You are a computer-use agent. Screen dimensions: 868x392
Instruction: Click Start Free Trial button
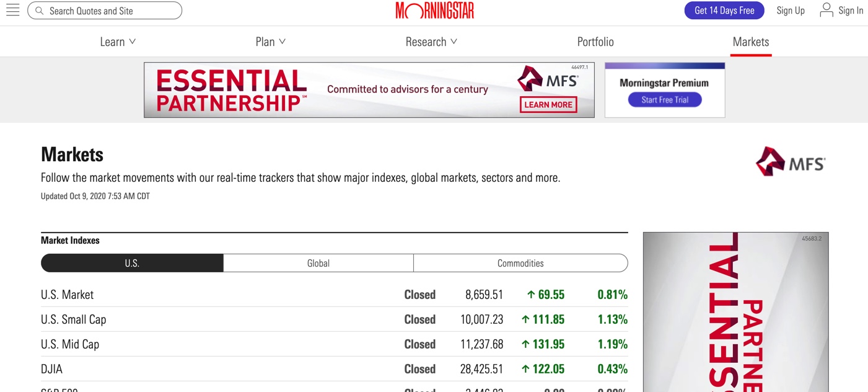(665, 100)
